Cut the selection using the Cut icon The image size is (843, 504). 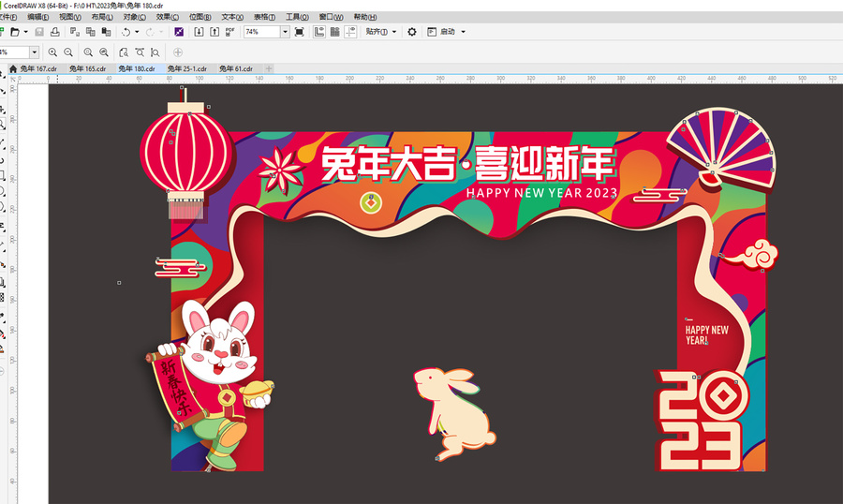coord(75,32)
